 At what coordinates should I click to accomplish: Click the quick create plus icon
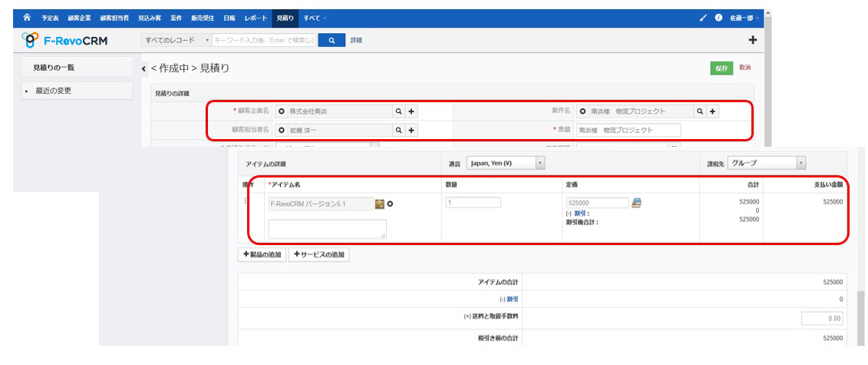[752, 40]
